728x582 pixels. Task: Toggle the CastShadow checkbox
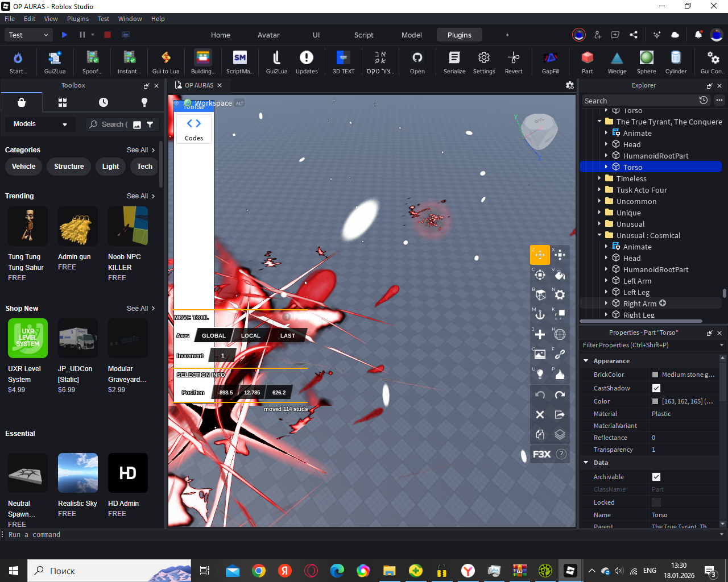tap(656, 388)
